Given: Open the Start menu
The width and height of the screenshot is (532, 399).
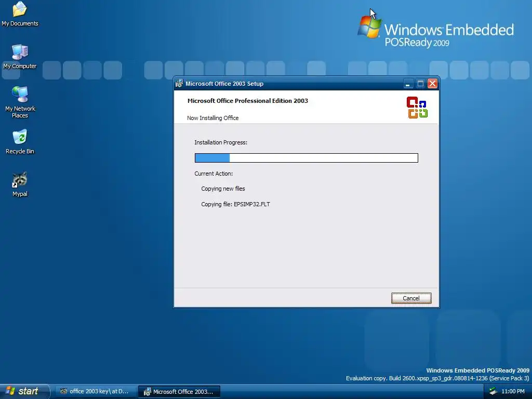Looking at the screenshot, I should pyautogui.click(x=24, y=391).
